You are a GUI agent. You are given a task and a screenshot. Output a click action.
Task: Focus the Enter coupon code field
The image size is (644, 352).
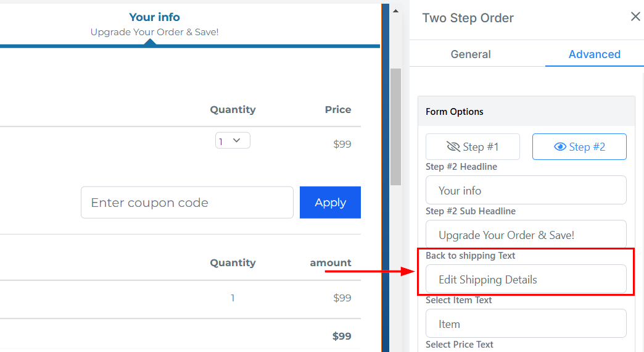pyautogui.click(x=187, y=203)
